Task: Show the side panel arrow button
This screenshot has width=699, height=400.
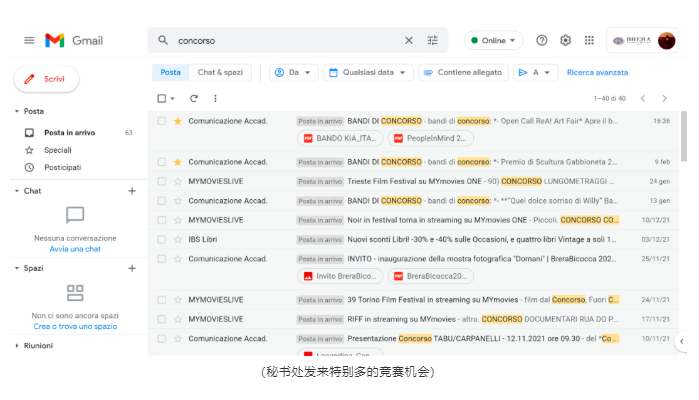Action: 682,342
